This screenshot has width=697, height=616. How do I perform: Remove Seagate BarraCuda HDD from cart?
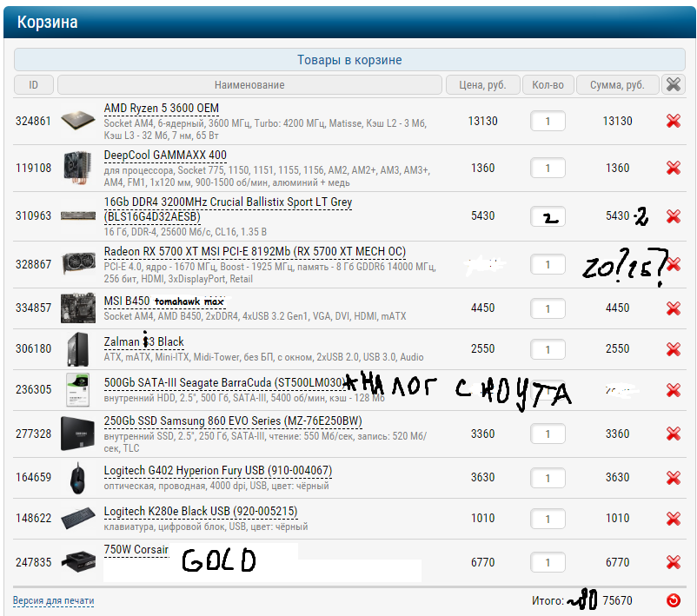pyautogui.click(x=674, y=390)
